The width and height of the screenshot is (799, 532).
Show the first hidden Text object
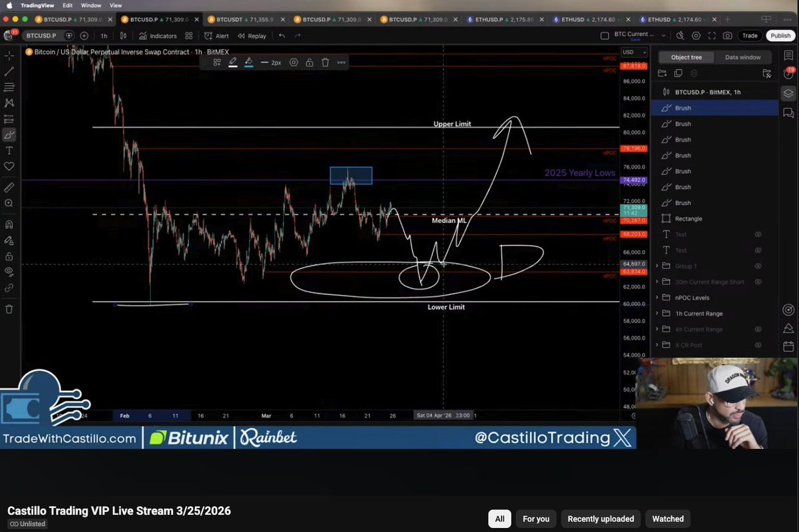pyautogui.click(x=758, y=234)
